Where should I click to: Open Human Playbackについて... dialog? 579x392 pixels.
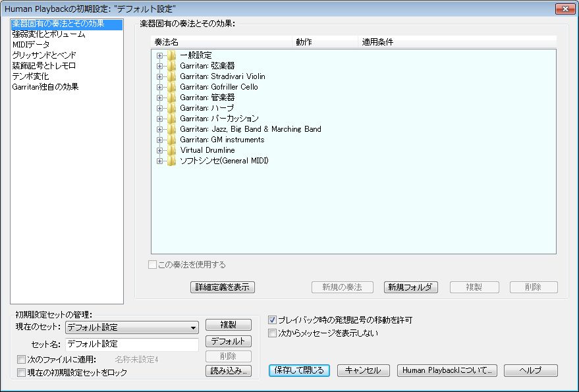click(447, 370)
